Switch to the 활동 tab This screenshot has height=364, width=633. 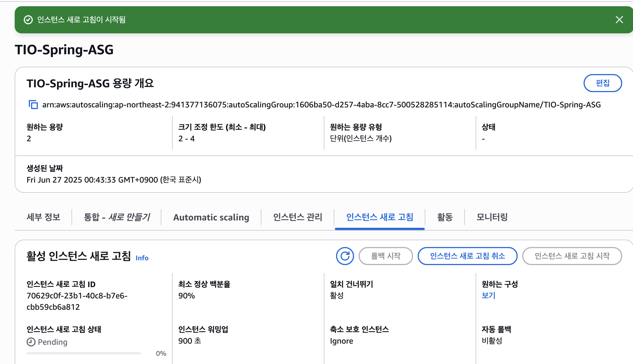tap(445, 217)
